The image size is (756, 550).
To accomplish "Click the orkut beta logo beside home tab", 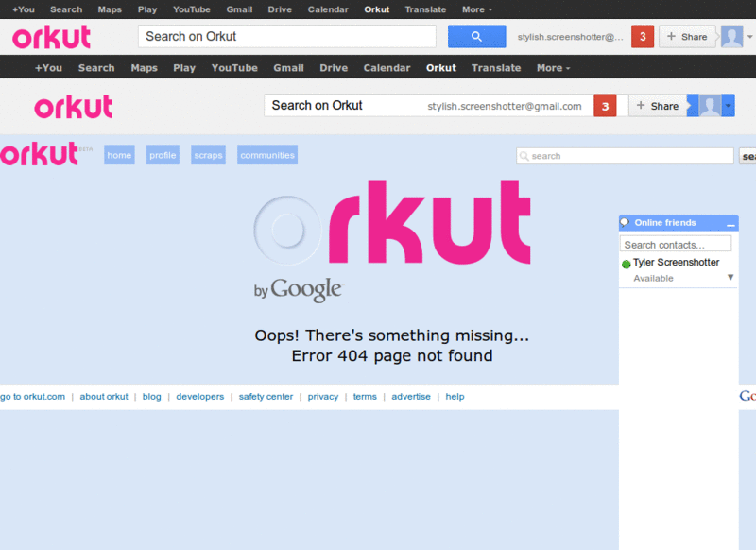I will tap(45, 154).
